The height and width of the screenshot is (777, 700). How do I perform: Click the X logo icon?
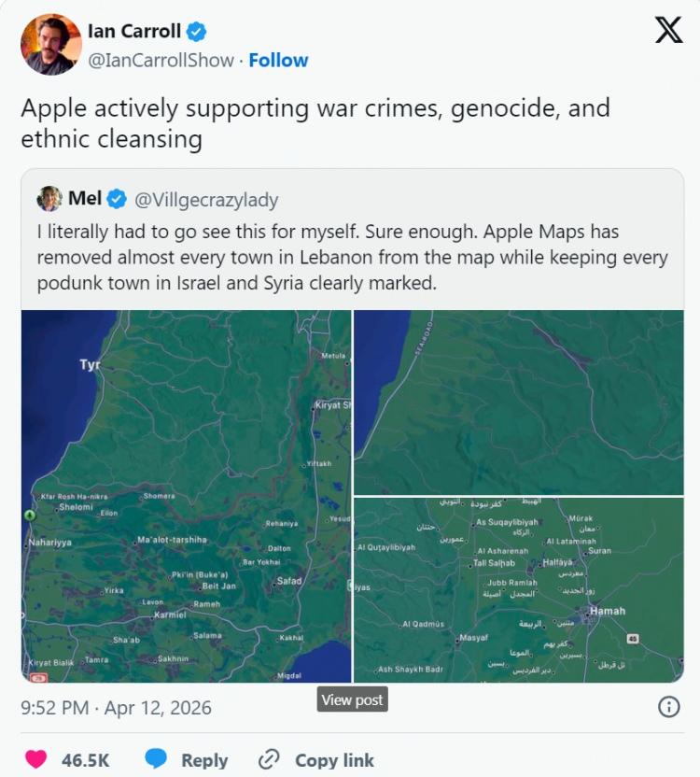click(x=668, y=31)
